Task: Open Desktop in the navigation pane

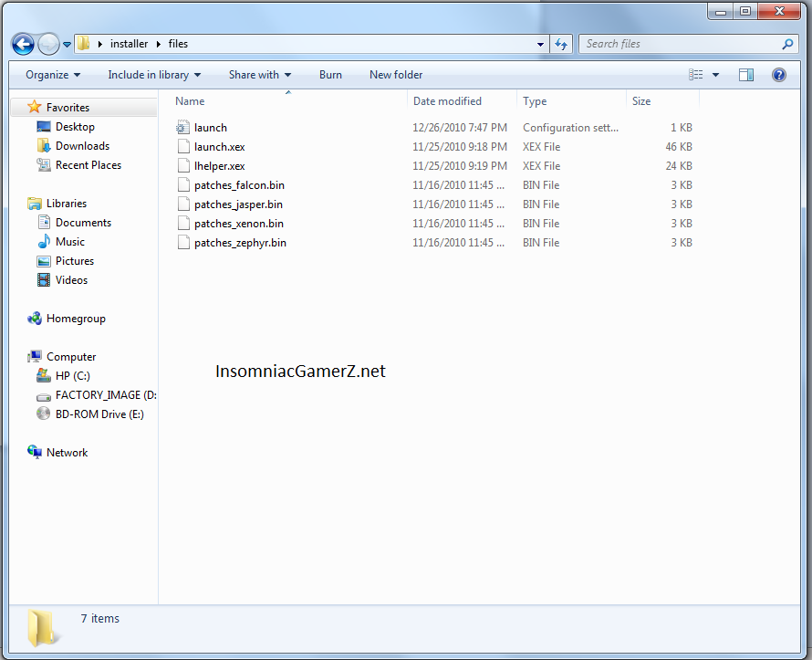Action: [x=75, y=127]
